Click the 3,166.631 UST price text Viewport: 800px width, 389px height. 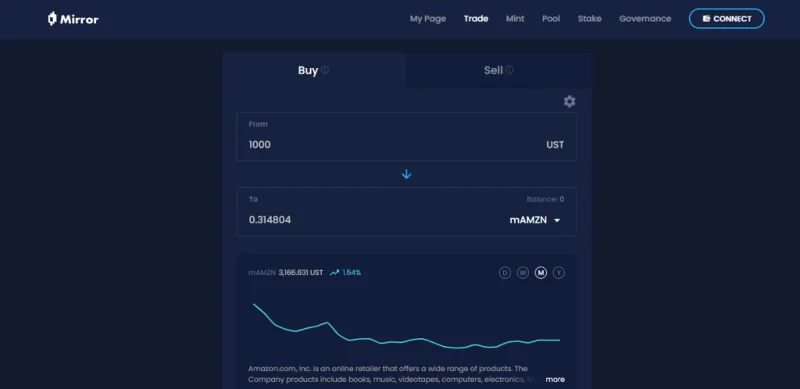coord(301,273)
